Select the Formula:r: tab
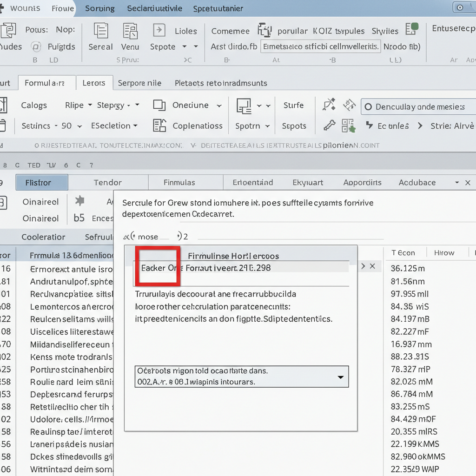Screen dimensions: 476x476 pos(47,83)
